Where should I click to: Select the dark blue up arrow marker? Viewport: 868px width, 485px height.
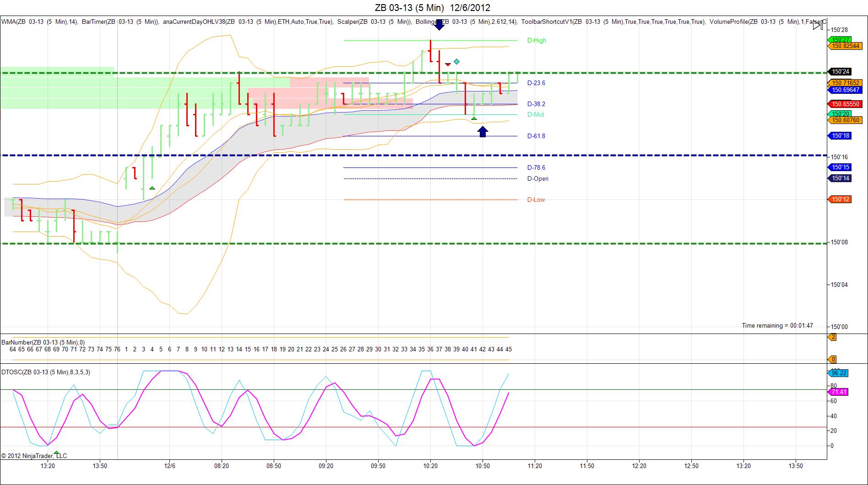pos(483,132)
